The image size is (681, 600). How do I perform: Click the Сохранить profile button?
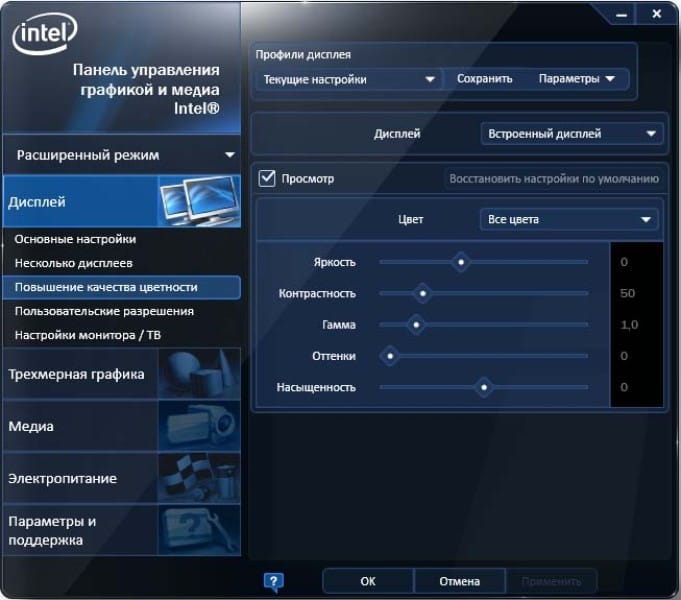[x=485, y=79]
